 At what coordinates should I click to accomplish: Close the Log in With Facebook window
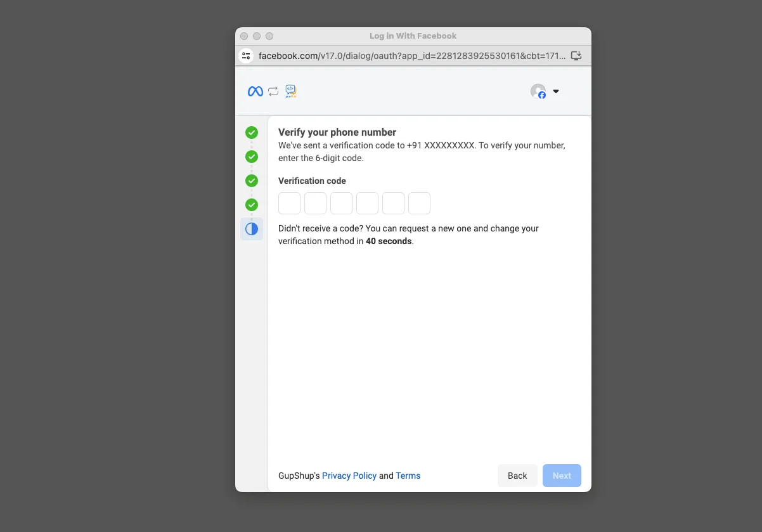point(244,36)
